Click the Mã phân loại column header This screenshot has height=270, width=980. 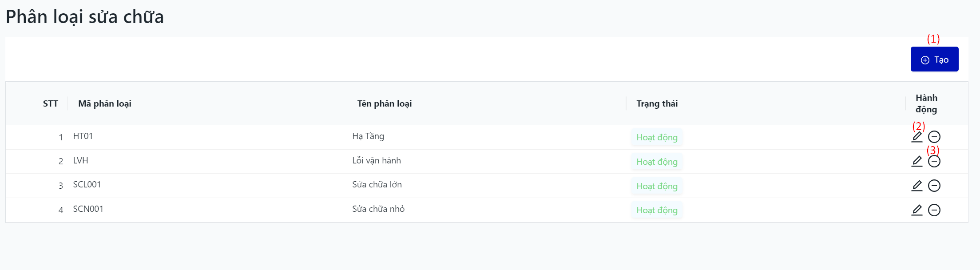[x=105, y=103]
